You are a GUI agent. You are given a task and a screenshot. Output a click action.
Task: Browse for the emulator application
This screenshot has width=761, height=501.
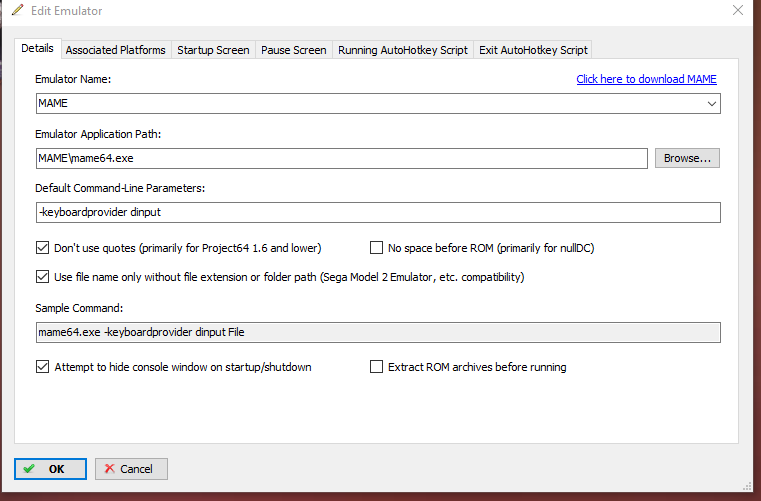687,158
